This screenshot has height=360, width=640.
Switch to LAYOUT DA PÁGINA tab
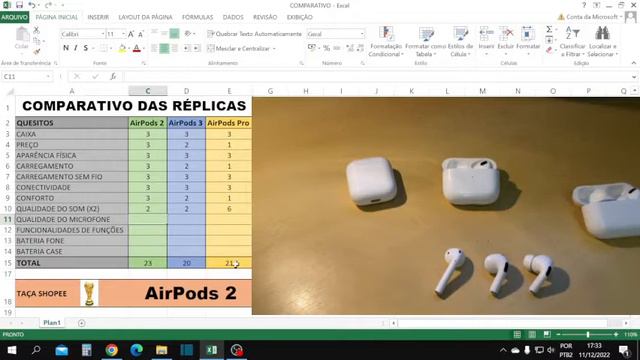(145, 17)
